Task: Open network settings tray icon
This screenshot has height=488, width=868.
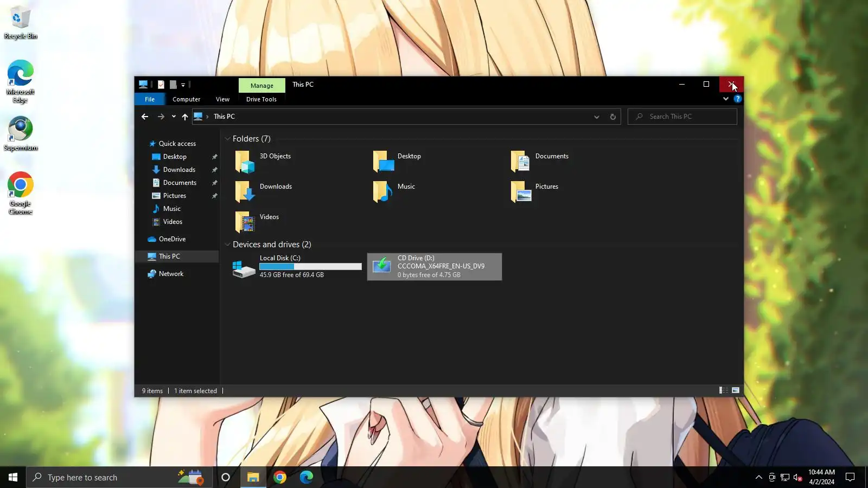Action: [785, 478]
